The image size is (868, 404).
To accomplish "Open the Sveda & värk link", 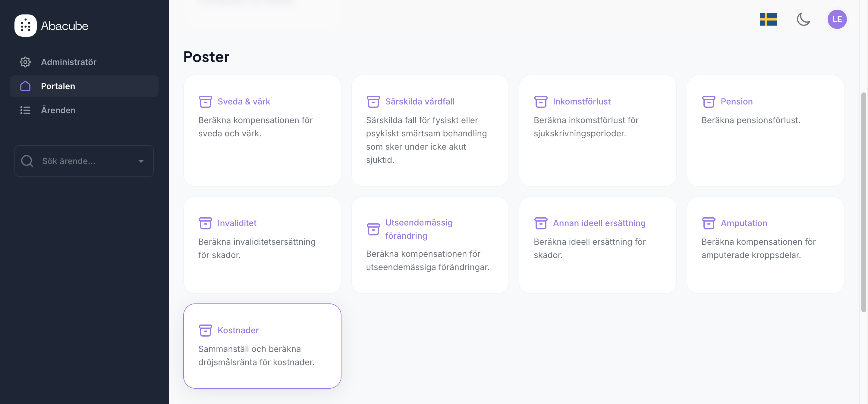I will [x=244, y=102].
